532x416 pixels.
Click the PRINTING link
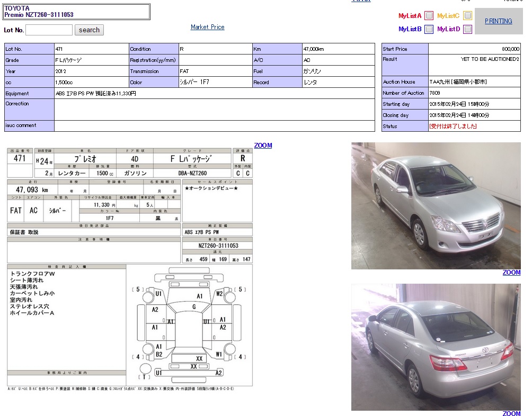[x=498, y=21]
